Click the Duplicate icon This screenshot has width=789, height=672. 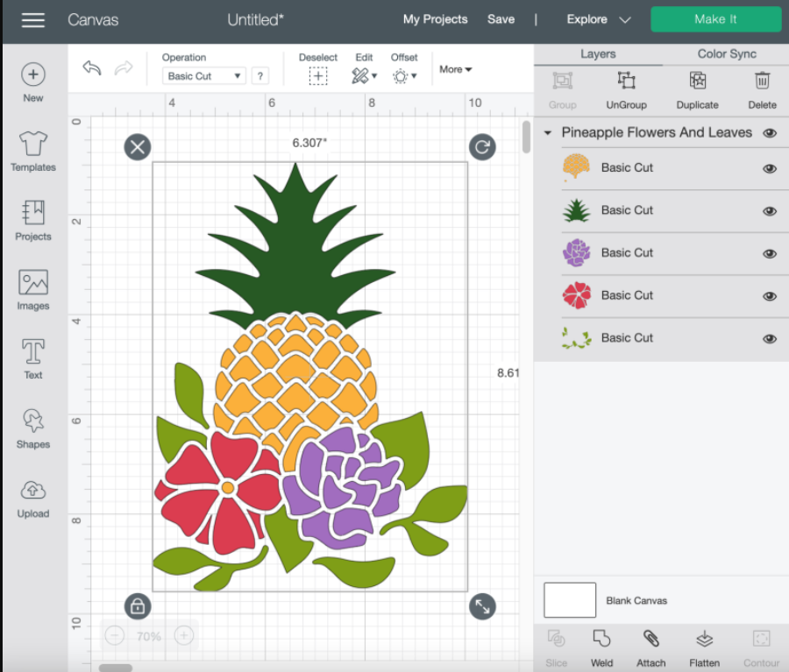click(698, 81)
